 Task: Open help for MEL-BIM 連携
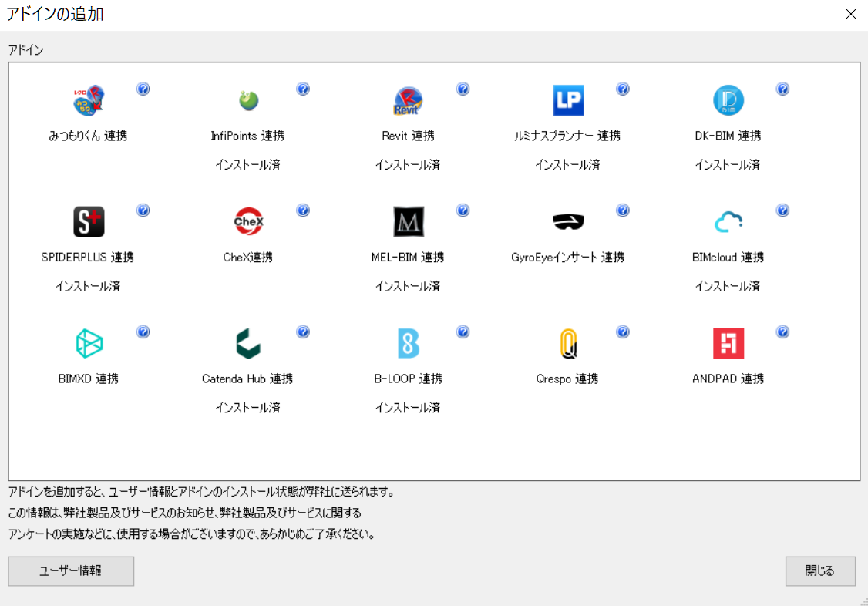463,210
